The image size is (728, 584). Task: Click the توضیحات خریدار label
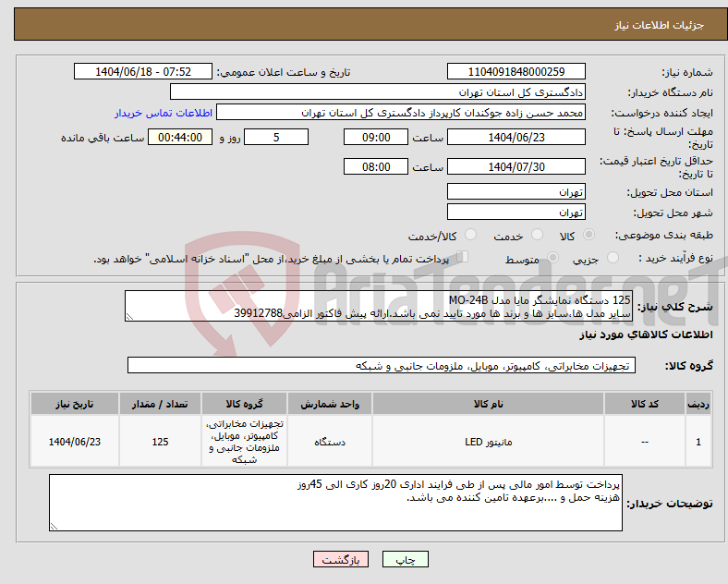coord(670,504)
